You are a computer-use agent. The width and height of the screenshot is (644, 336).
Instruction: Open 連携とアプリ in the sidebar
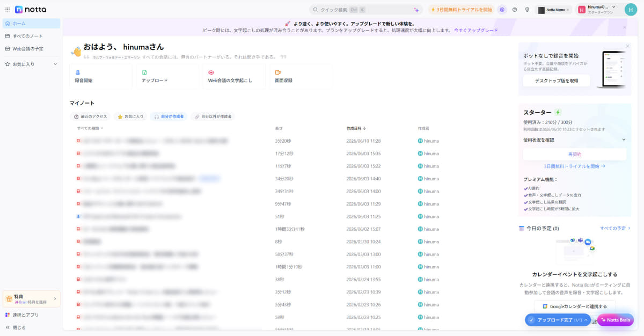pos(31,315)
